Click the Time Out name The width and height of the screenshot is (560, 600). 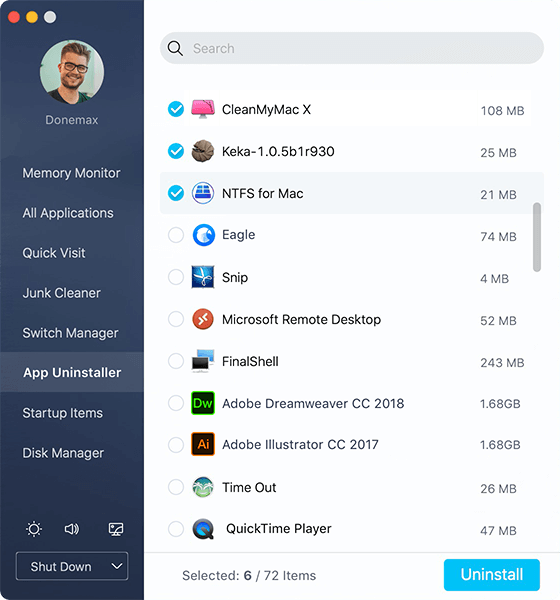click(x=249, y=488)
